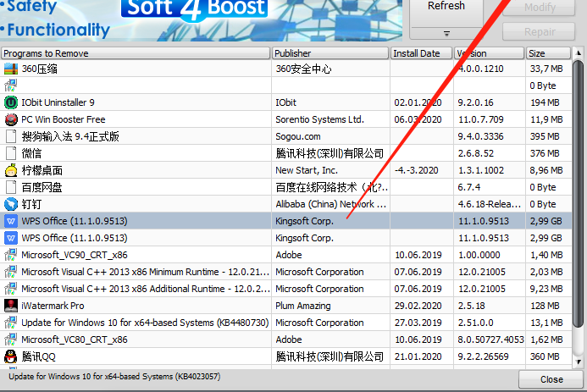Sort by Install Date column header
587x392 pixels.
pos(421,53)
